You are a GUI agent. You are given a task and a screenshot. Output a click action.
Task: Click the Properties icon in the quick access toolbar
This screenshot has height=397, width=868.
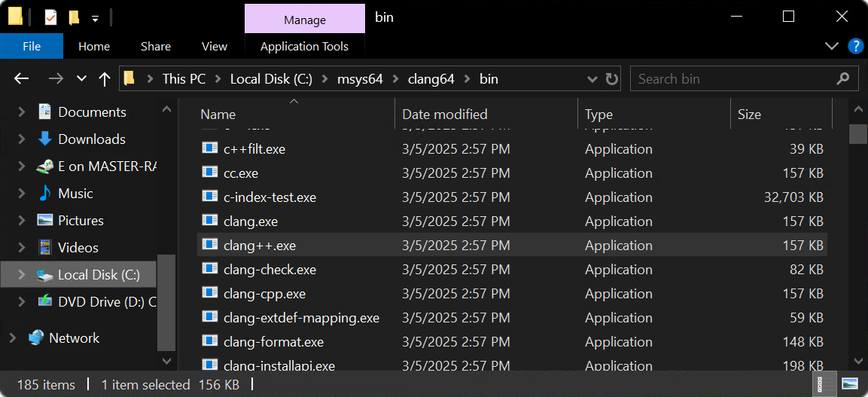pyautogui.click(x=50, y=17)
